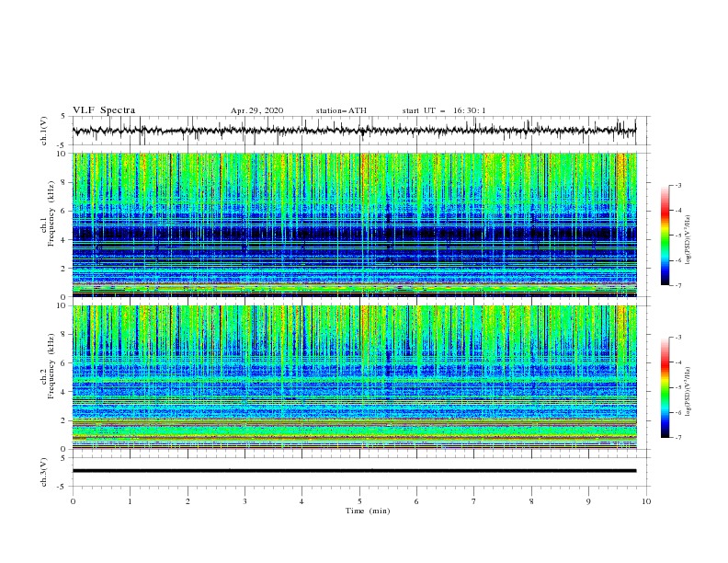Select the "Apr. 29, 2020" date label
728x563 pixels.
256,110
